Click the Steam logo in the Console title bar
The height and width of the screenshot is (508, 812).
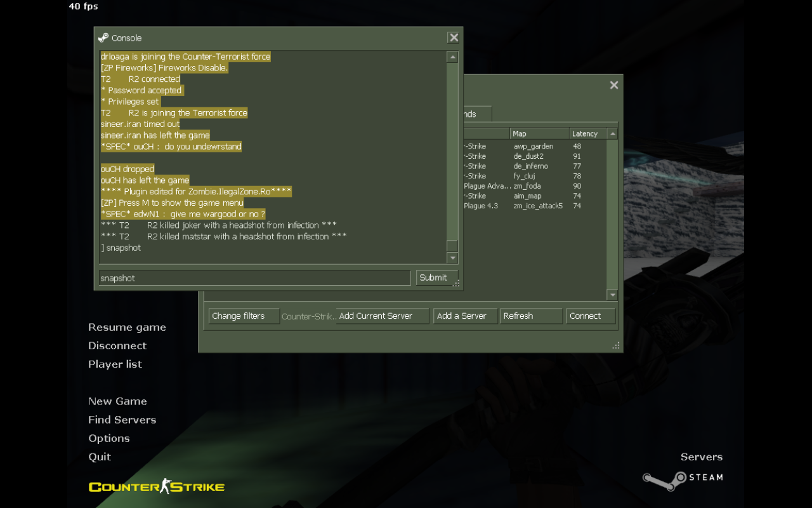pos(103,38)
